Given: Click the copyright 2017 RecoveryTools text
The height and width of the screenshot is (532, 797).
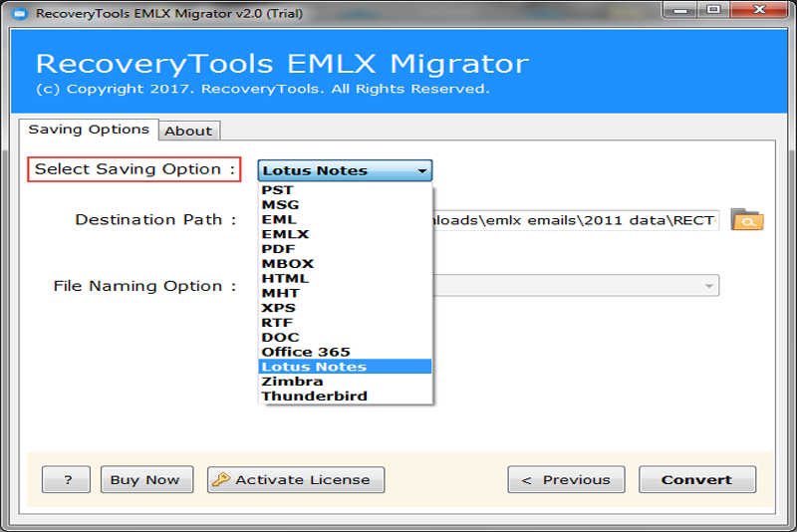Looking at the screenshot, I should pos(263,89).
